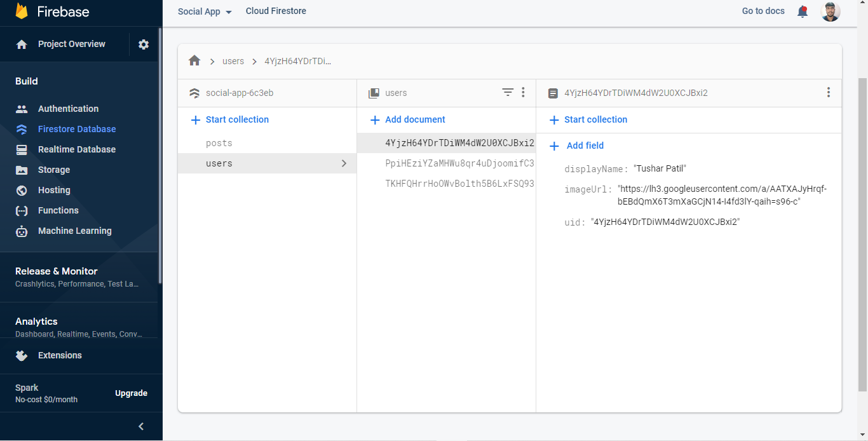Open the Extensions page
Viewport: 868px width, 441px height.
pyautogui.click(x=60, y=355)
